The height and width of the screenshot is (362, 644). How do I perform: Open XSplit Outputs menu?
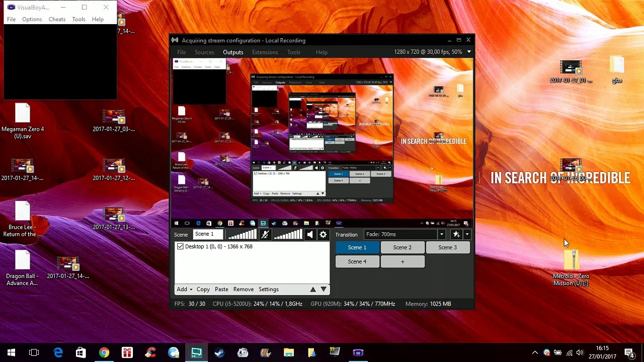(x=233, y=52)
